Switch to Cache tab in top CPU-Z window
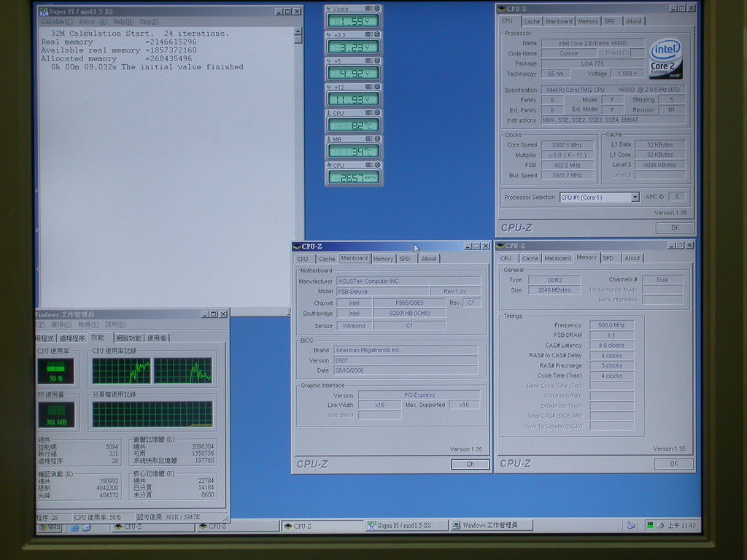 pyautogui.click(x=531, y=21)
